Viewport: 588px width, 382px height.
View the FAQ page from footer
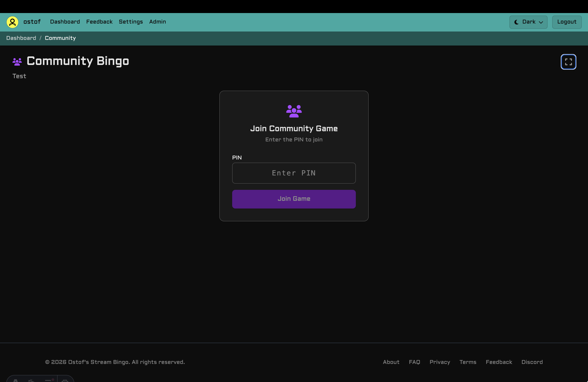pos(414,362)
